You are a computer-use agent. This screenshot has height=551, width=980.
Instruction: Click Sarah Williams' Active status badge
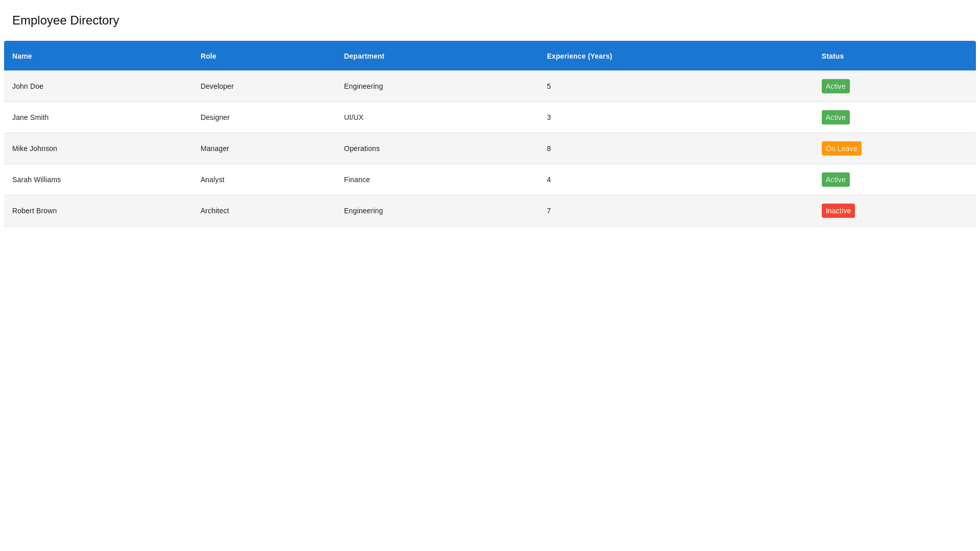tap(836, 180)
